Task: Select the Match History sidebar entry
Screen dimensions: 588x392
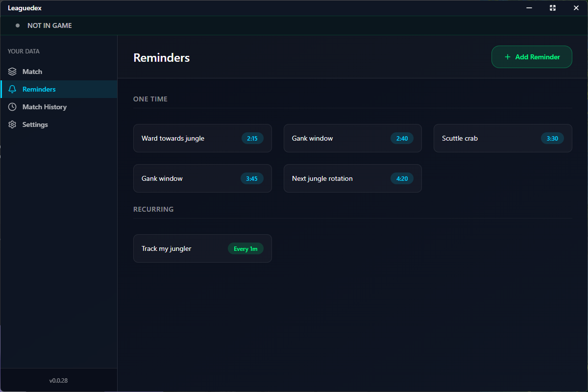Action: 45,106
